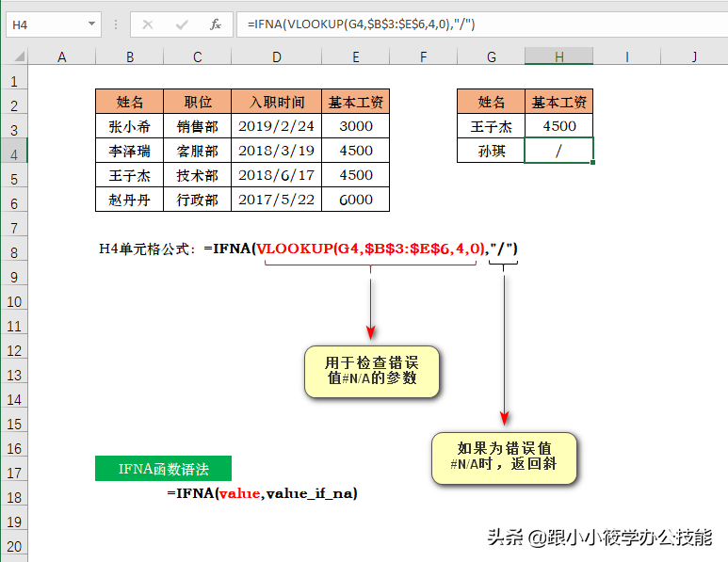Click cell 技术部

point(198,175)
